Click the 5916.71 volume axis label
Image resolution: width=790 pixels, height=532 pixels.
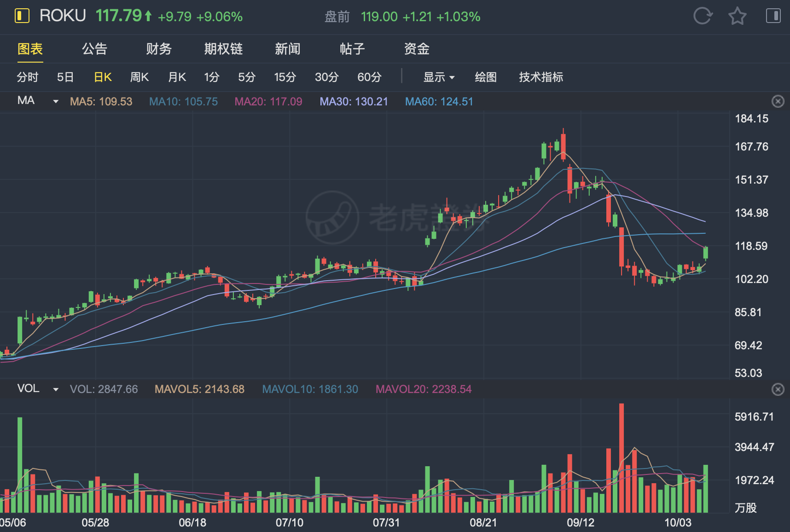(754, 417)
